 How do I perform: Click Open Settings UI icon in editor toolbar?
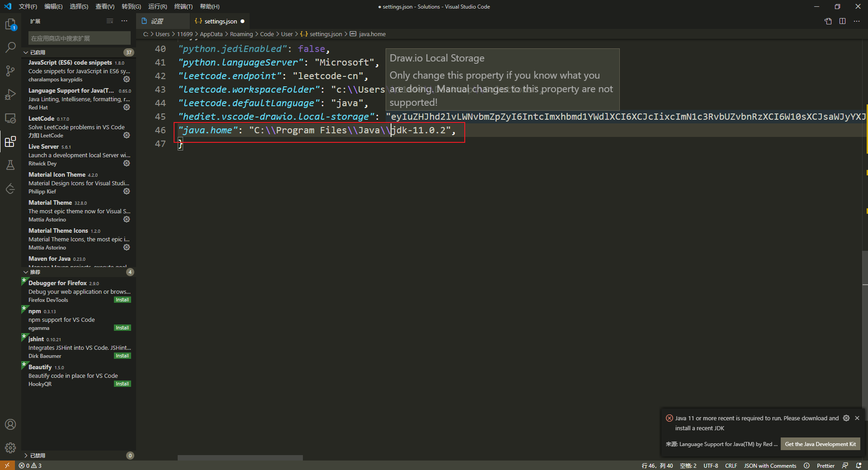(x=828, y=21)
